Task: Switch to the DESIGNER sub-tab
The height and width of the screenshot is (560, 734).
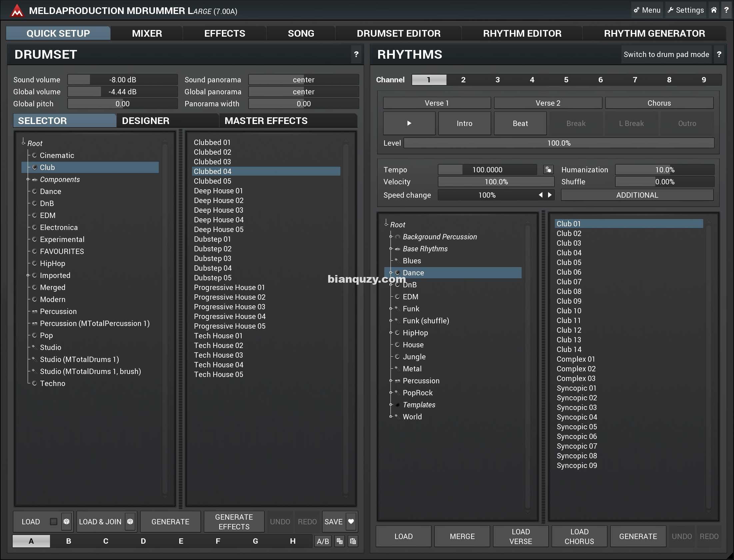Action: [x=168, y=121]
